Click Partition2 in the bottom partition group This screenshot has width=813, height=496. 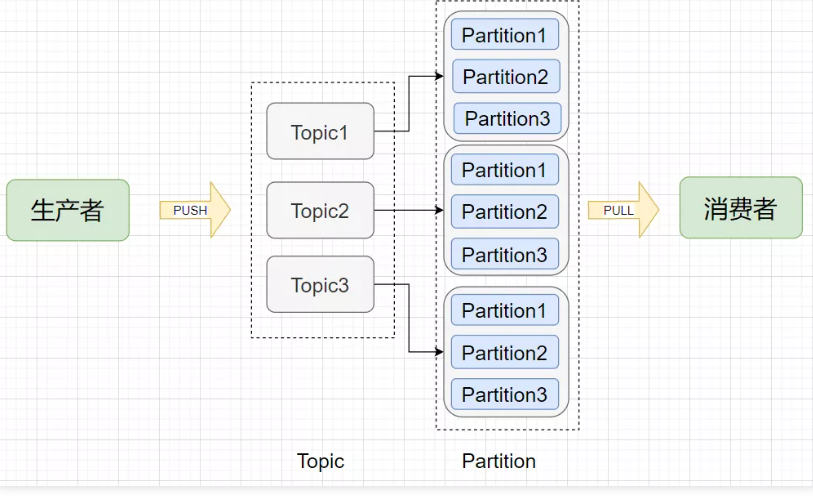(505, 353)
